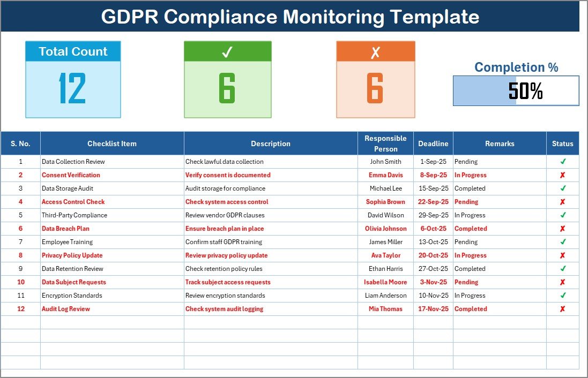Click the Completion % progress bar showing 50%
The image size is (588, 378).
pos(516,90)
